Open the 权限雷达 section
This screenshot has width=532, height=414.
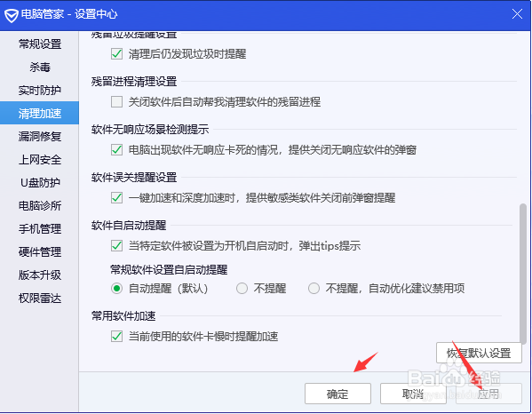pos(40,298)
